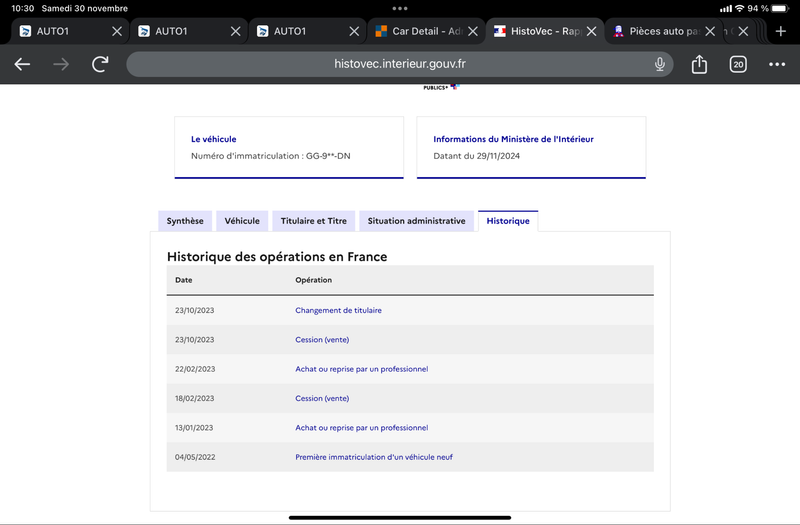The image size is (800, 525).
Task: Click Achat ou reprise dated 13/01/2023
Action: click(361, 428)
